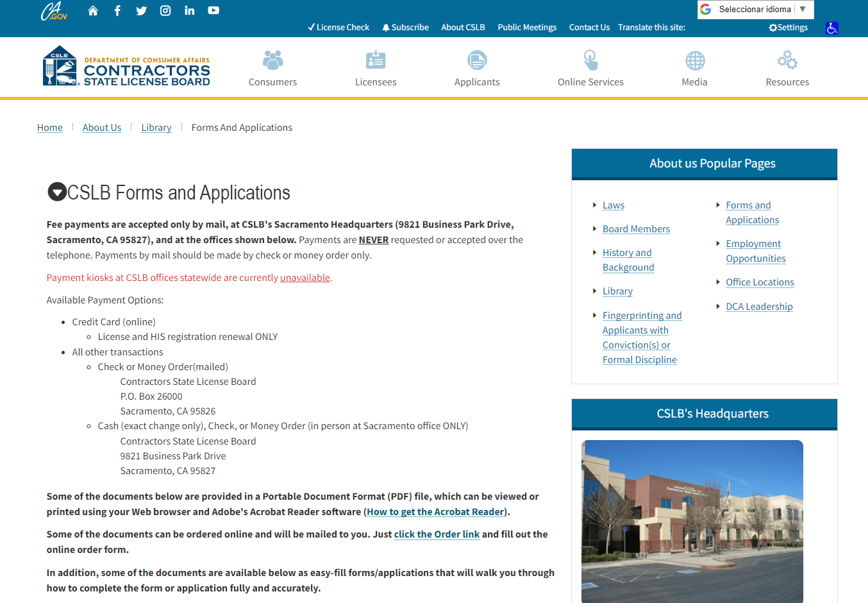The height and width of the screenshot is (603, 868).
Task: Open the Office Locations link
Action: point(760,282)
